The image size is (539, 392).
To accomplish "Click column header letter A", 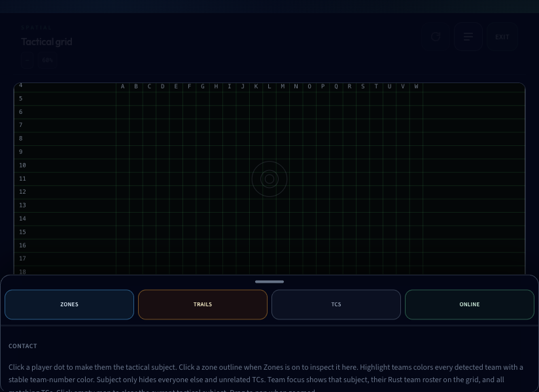I will coord(123,86).
